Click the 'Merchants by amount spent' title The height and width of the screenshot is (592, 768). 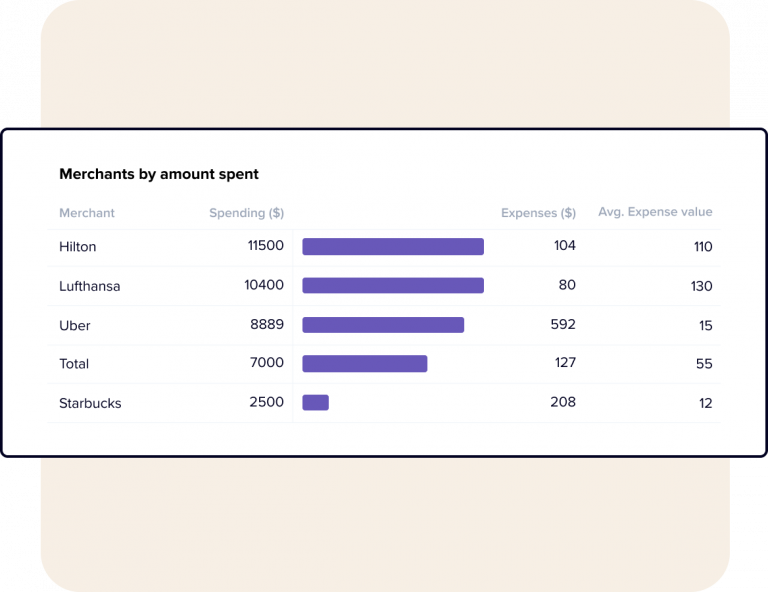point(159,174)
